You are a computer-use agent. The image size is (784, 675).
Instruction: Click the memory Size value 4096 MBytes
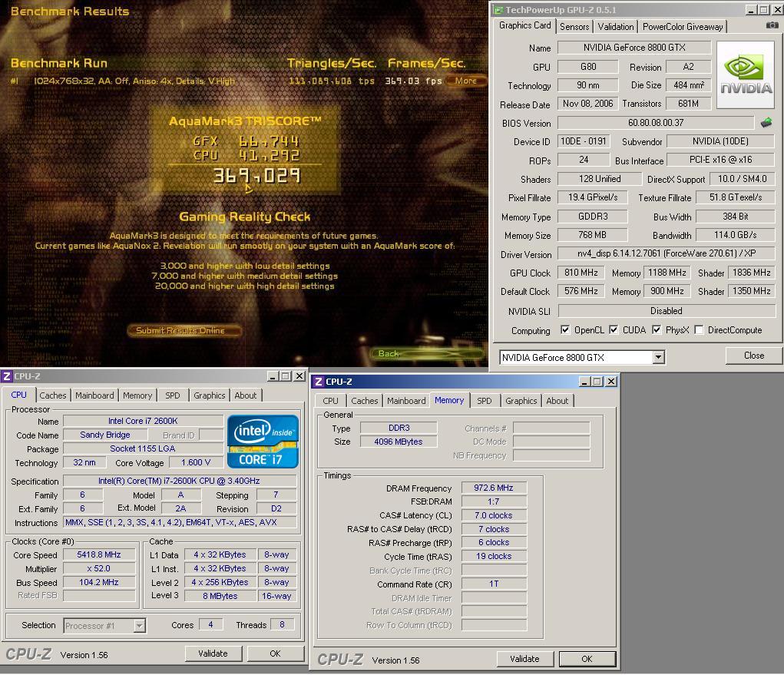pyautogui.click(x=399, y=442)
